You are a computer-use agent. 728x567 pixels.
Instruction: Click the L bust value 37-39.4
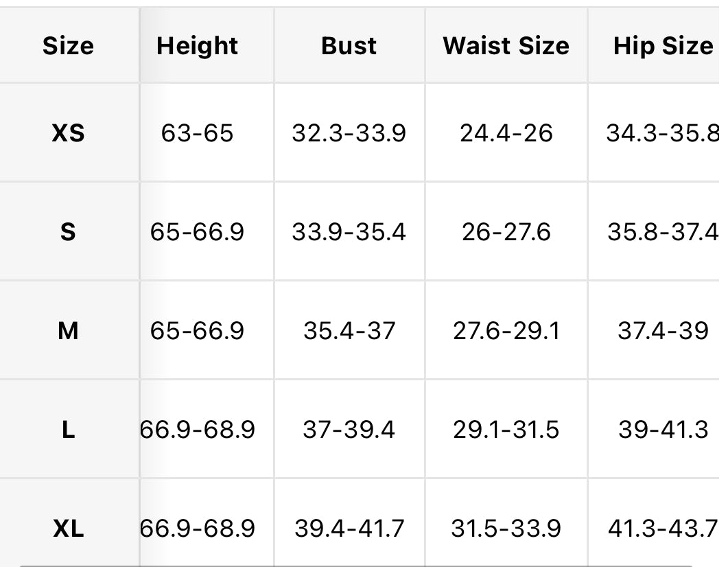pos(349,430)
